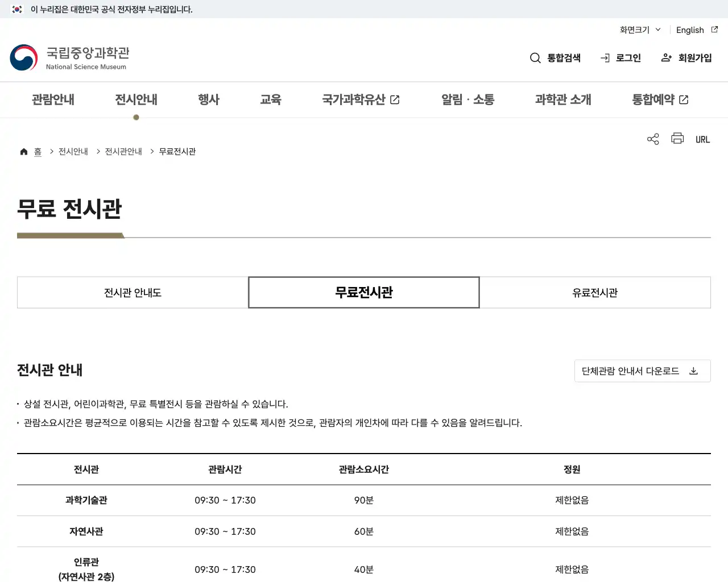Open the 통합검색 search

coord(555,57)
